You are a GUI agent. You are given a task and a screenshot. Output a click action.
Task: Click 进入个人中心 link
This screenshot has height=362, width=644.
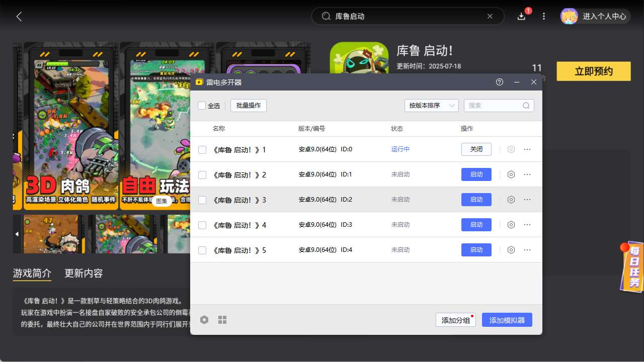pyautogui.click(x=604, y=17)
